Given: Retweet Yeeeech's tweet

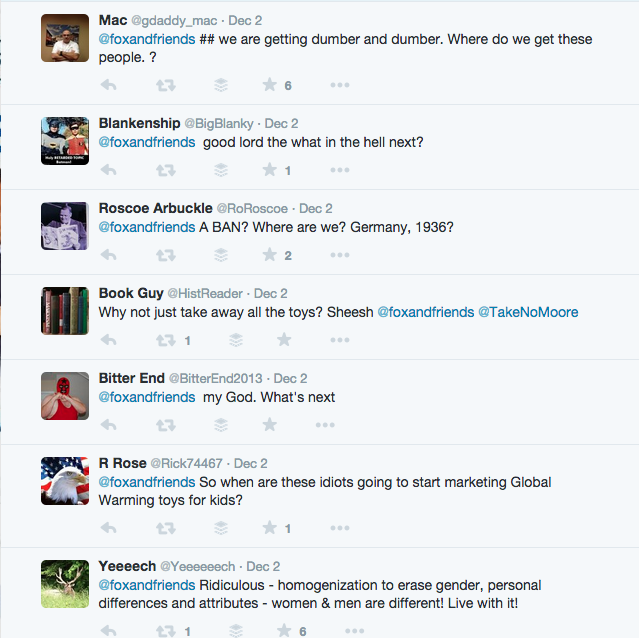Looking at the screenshot, I should coord(166,631).
